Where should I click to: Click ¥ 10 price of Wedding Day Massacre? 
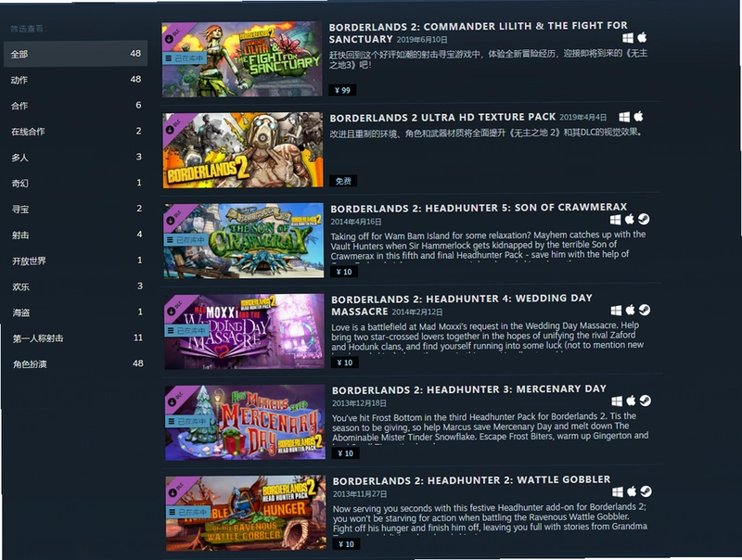click(x=345, y=363)
